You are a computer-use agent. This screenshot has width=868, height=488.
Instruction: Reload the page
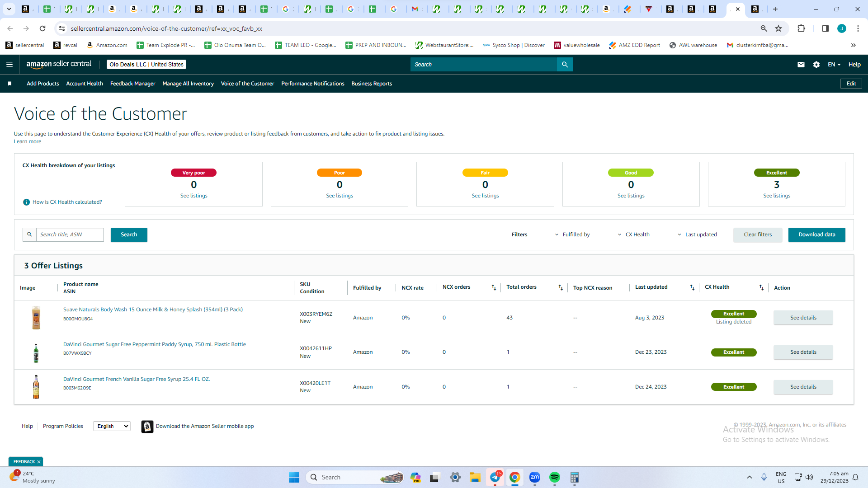tap(42, 28)
